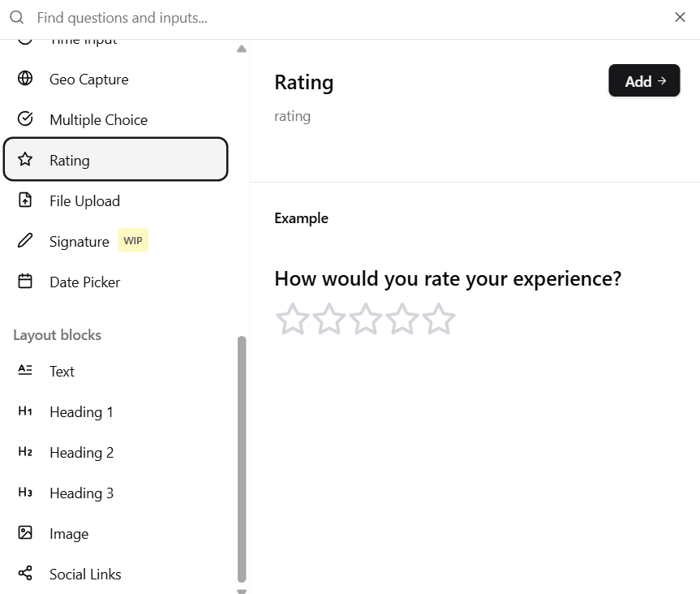Select the Rating star icon
This screenshot has height=594, width=700.
click(x=25, y=160)
